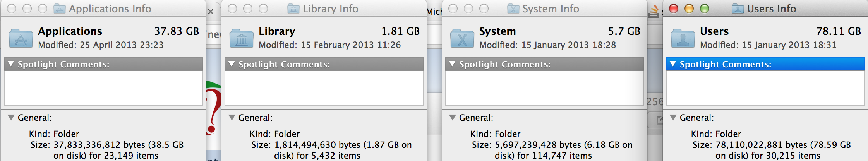Click the Library Info title bar folder icon
The height and width of the screenshot is (161, 868).
coord(293,9)
